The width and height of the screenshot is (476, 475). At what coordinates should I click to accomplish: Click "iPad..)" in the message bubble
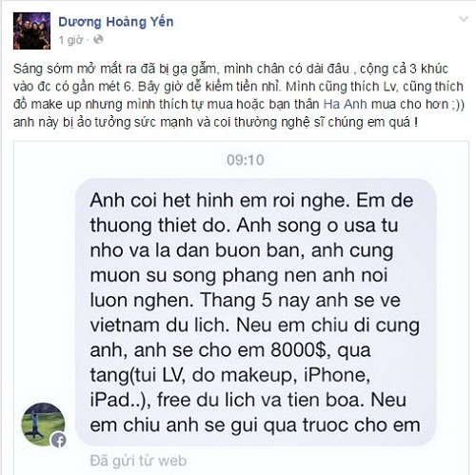tap(120, 400)
